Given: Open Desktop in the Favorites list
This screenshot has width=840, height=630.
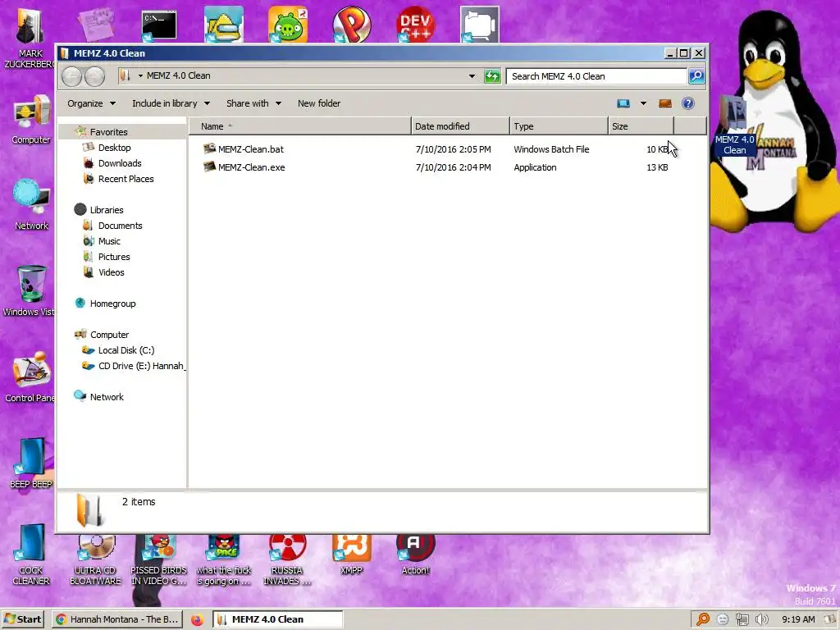Looking at the screenshot, I should (114, 148).
